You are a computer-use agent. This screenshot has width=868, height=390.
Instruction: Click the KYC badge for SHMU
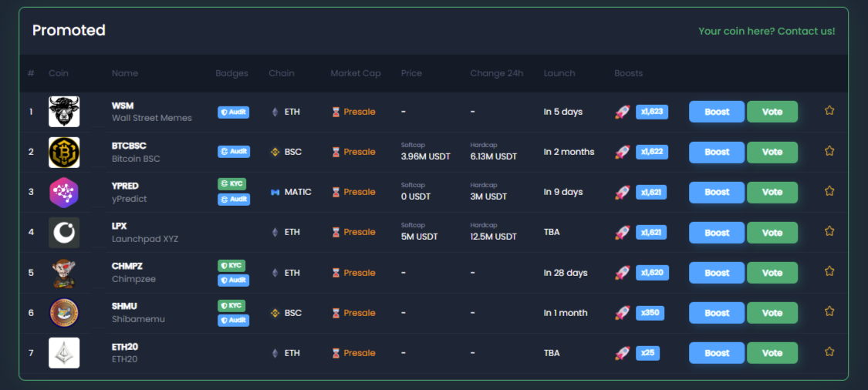(x=231, y=306)
